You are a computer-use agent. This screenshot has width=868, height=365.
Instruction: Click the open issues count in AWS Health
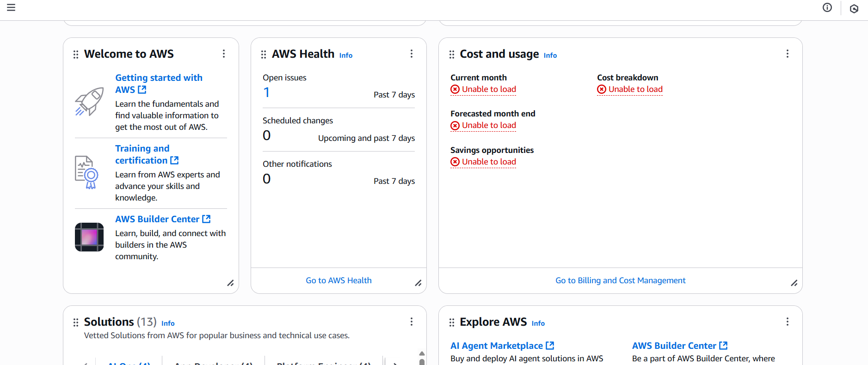[266, 92]
